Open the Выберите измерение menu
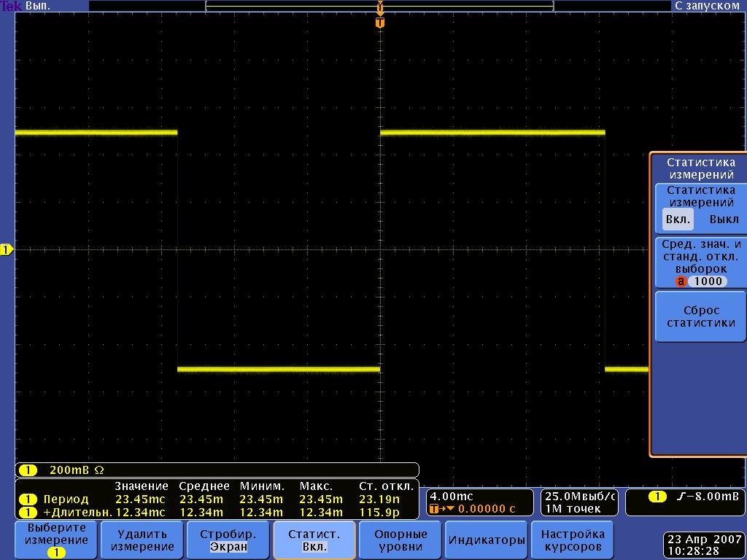This screenshot has height=560, width=747. click(x=56, y=540)
